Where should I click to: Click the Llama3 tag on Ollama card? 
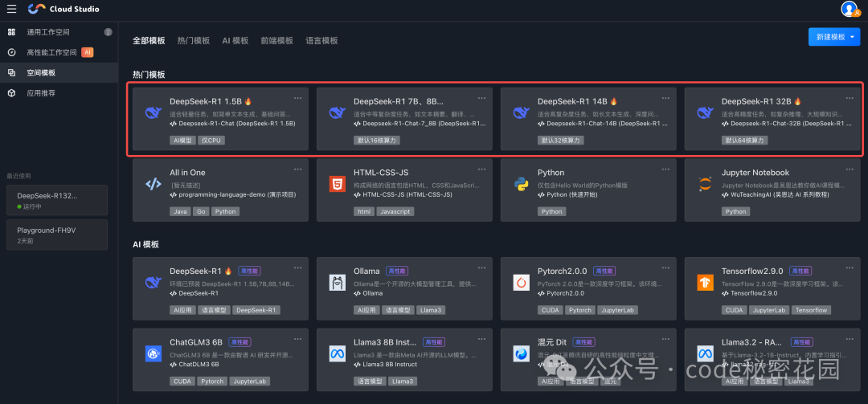[x=431, y=311]
